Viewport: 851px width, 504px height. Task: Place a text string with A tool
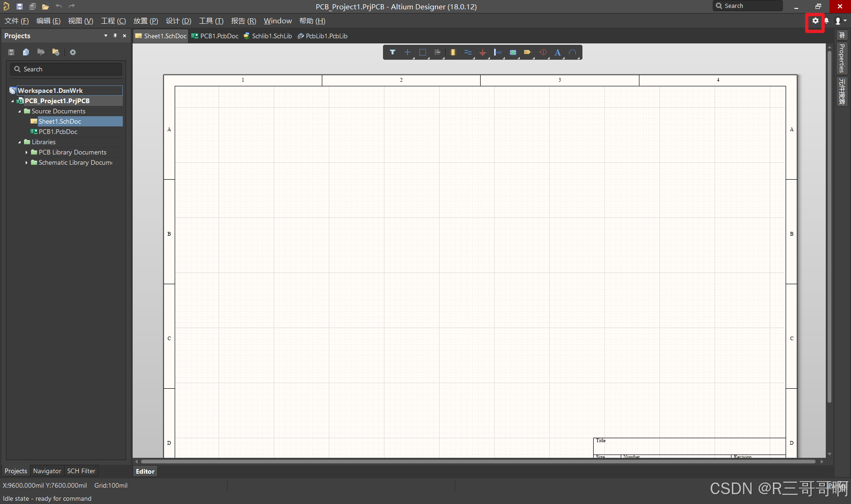(x=558, y=52)
